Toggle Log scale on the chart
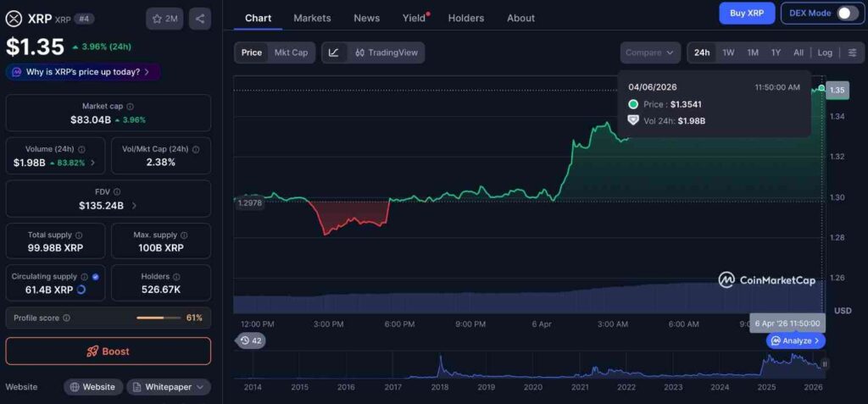Screen dimensions: 868x404 [x=825, y=53]
